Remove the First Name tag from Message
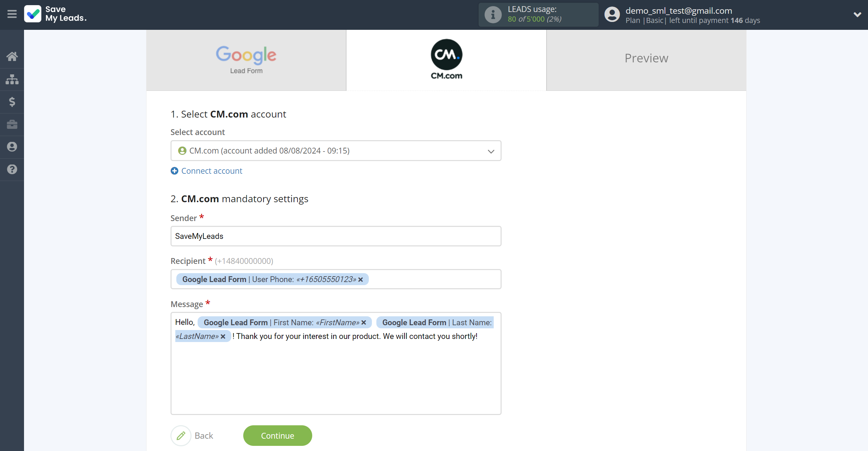Image resolution: width=868 pixels, height=451 pixels. (364, 322)
